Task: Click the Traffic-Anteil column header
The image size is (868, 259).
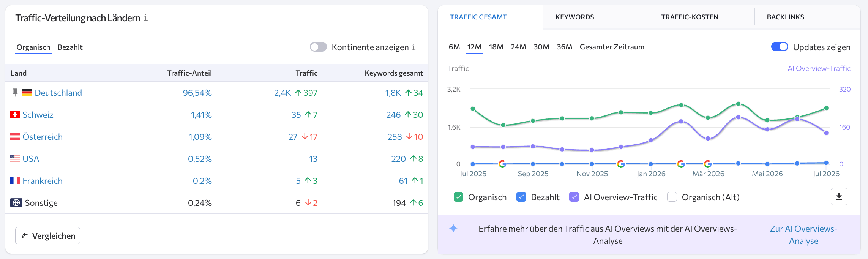Action: [x=189, y=73]
